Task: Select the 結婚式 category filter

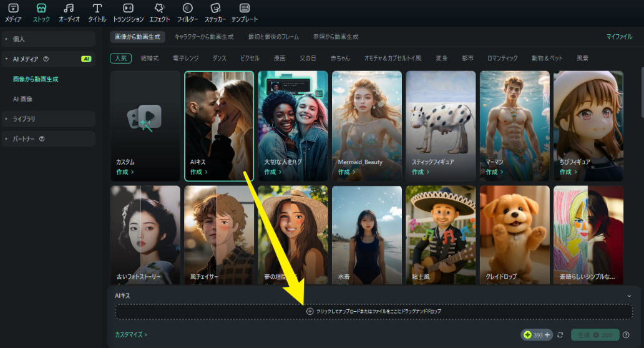Action: [x=150, y=58]
